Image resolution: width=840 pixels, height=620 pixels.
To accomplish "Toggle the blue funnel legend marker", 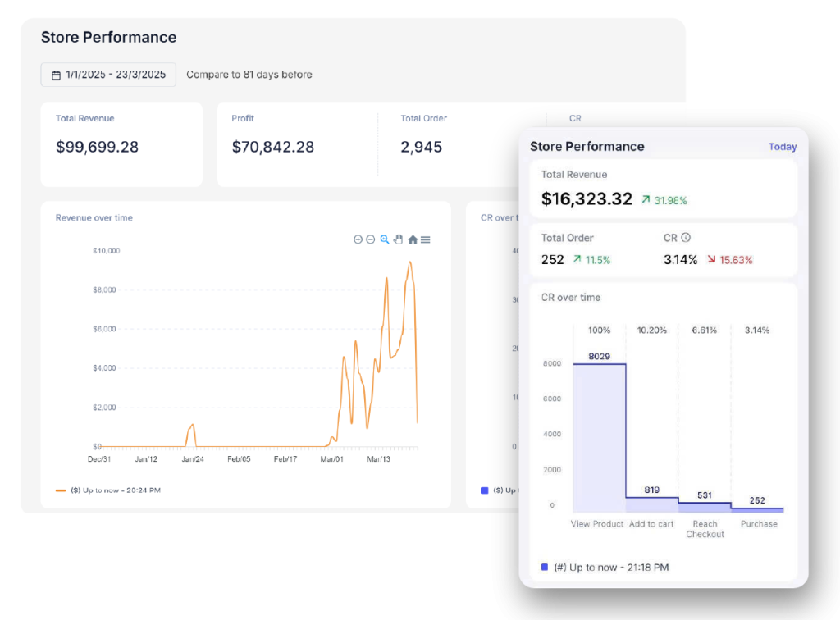I will point(543,567).
